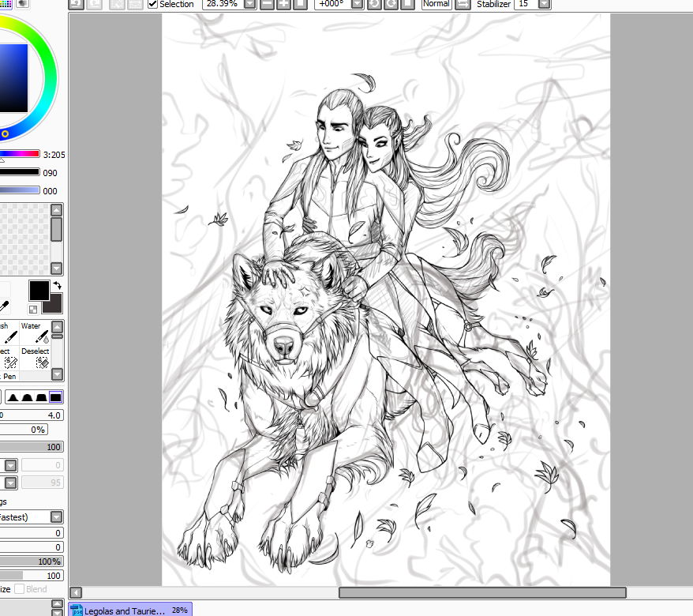Zoom in with the plus button
The height and width of the screenshot is (616, 693).
283,4
